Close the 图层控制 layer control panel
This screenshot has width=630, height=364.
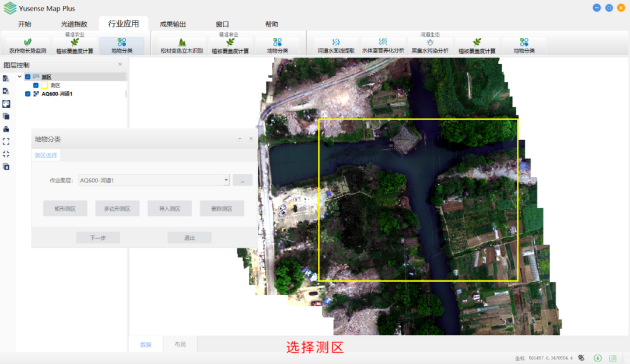[120, 65]
